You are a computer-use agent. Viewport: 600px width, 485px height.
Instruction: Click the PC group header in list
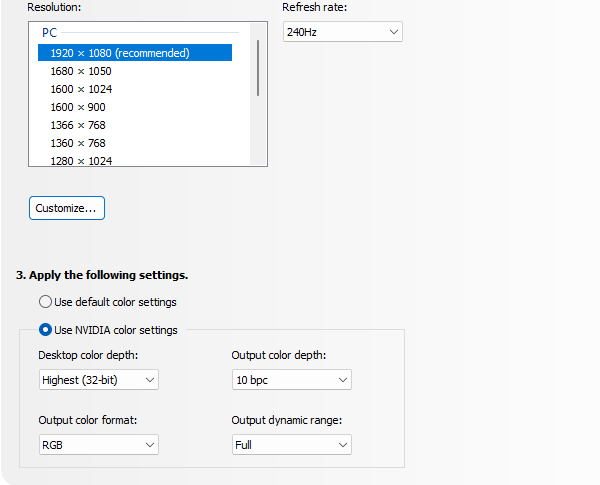click(49, 33)
